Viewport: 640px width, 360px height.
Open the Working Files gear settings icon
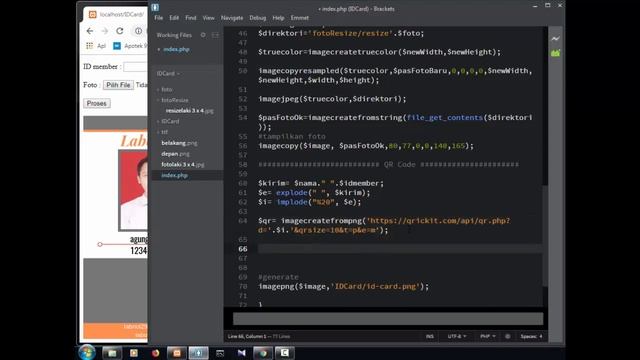tap(203, 35)
